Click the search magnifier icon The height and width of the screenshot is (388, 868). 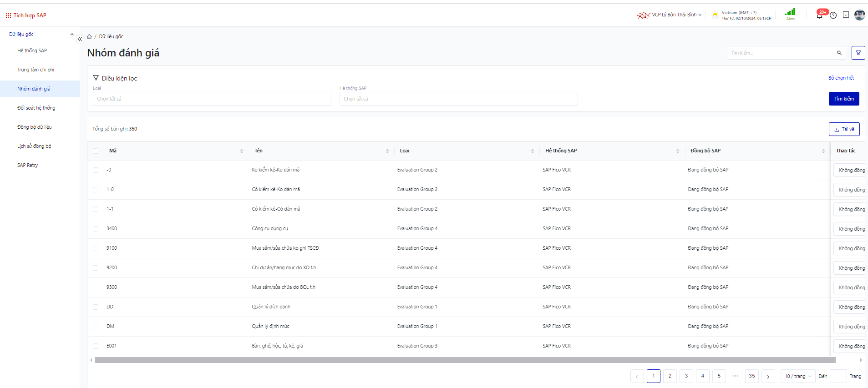[x=839, y=53]
